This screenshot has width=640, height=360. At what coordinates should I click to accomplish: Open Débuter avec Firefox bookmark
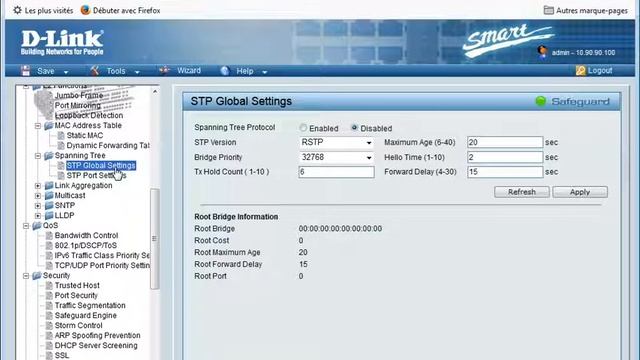pyautogui.click(x=127, y=11)
